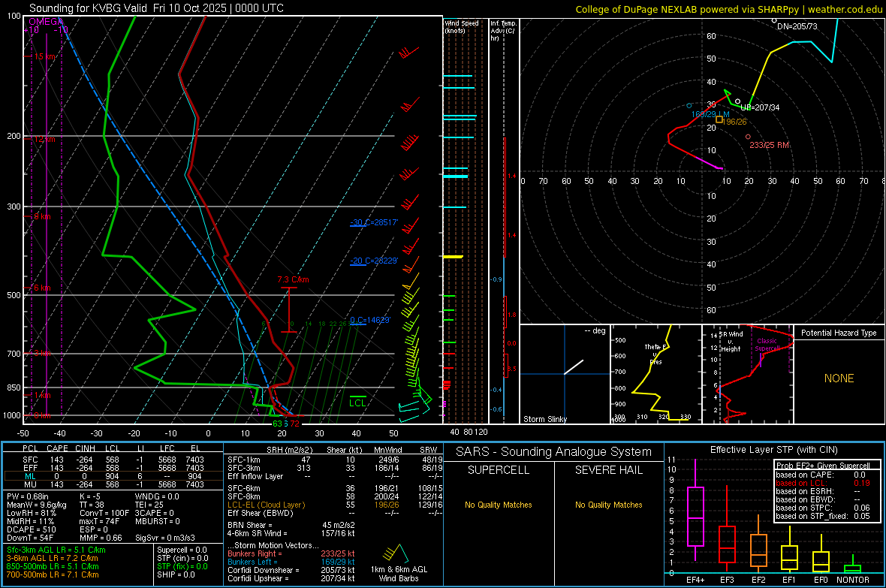The height and width of the screenshot is (588, 886).
Task: Select the highlighted ML parcel row
Action: coord(113,476)
